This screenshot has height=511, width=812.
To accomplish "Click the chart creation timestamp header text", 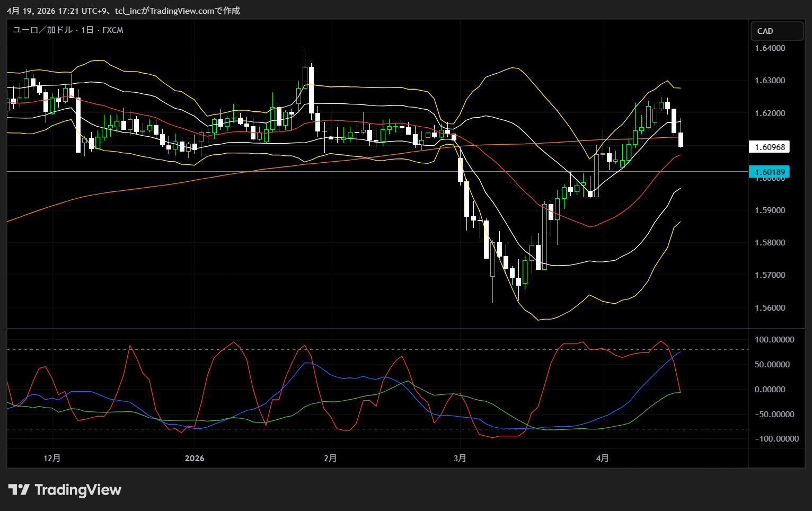I will pyautogui.click(x=123, y=11).
